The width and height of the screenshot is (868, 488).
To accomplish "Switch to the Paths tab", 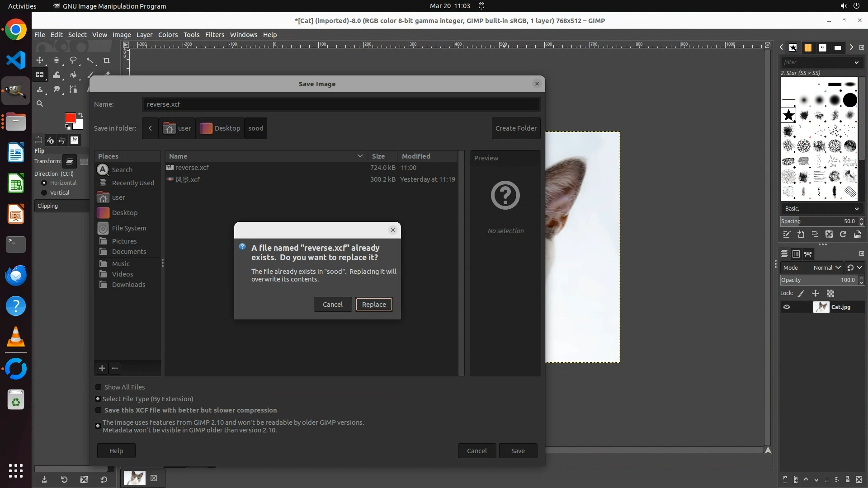I will pyautogui.click(x=808, y=254).
